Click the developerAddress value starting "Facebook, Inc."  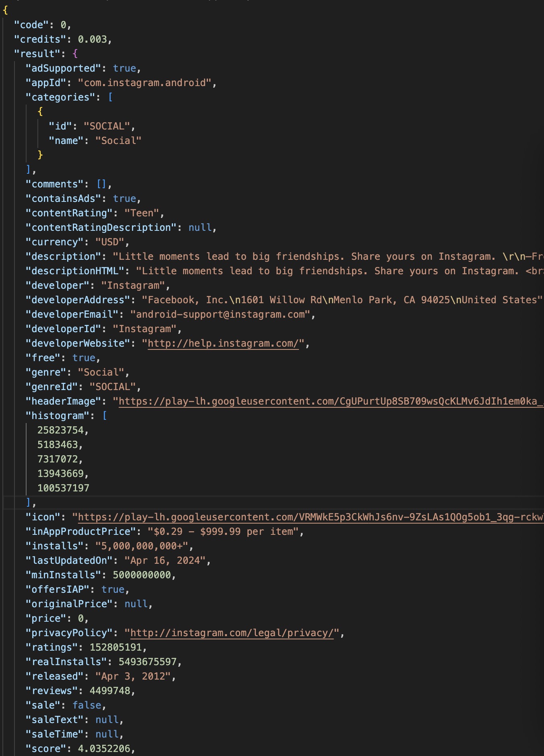(342, 300)
